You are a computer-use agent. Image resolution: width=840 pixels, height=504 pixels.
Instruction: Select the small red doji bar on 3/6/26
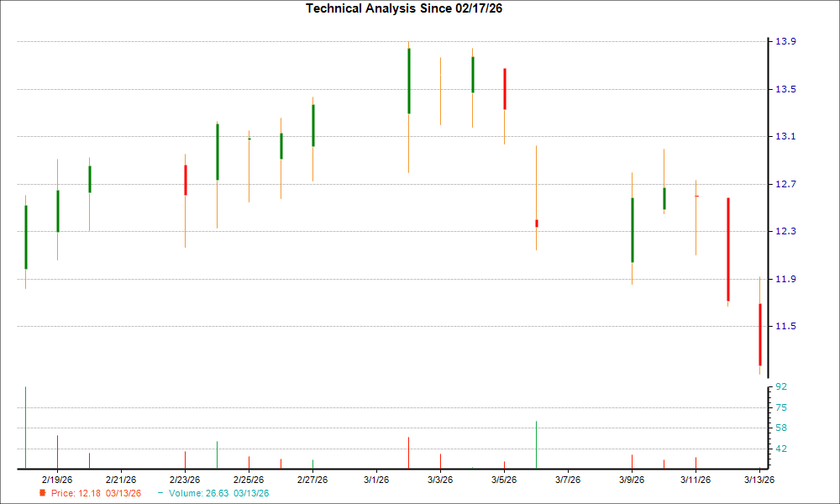[535, 222]
